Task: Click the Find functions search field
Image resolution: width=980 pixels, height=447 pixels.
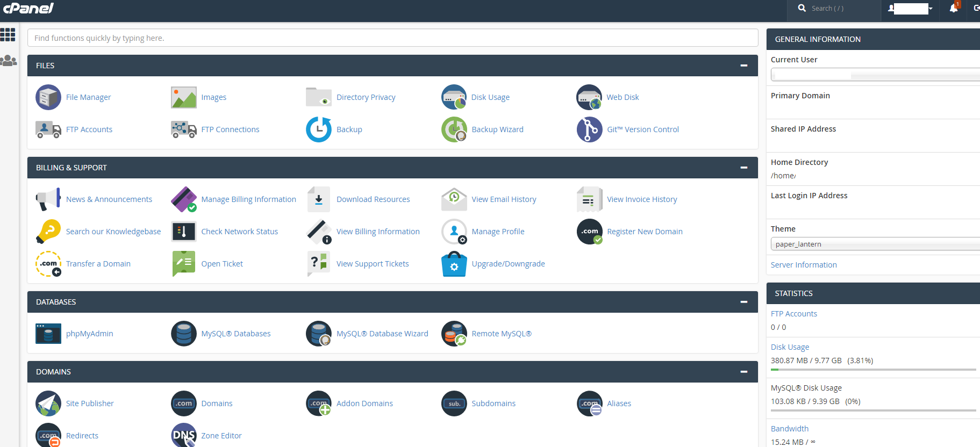Action: coord(392,38)
